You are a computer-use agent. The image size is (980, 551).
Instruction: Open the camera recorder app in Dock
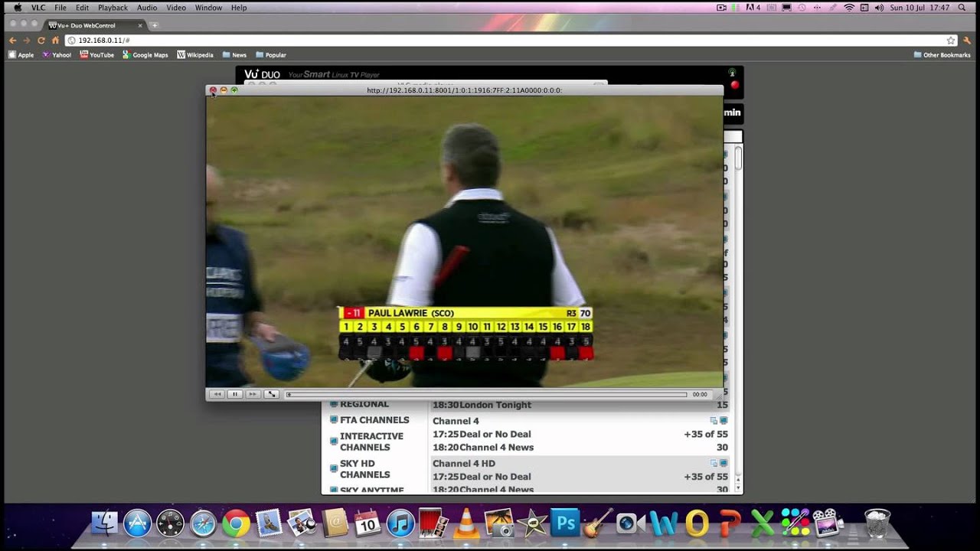(630, 523)
